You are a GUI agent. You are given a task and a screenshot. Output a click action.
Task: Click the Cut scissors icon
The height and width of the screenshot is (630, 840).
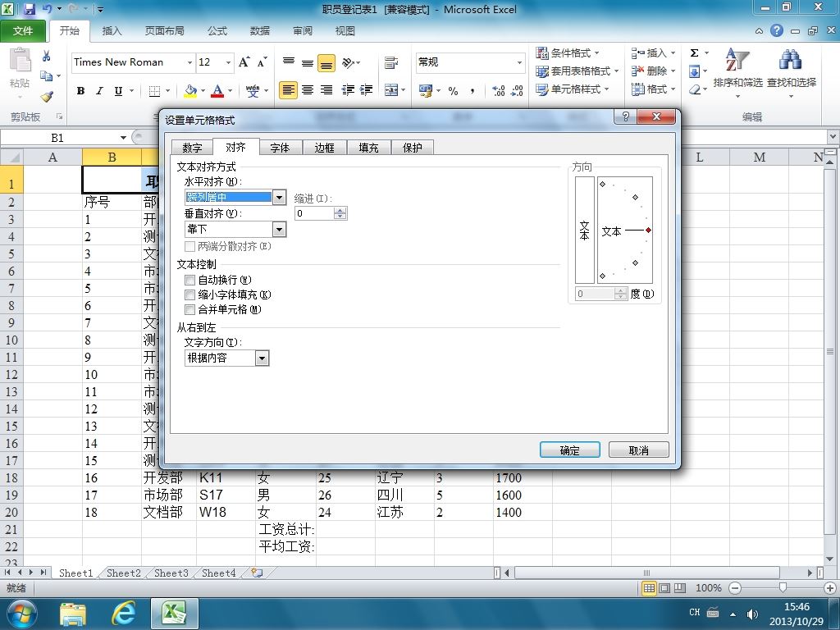pos(47,56)
